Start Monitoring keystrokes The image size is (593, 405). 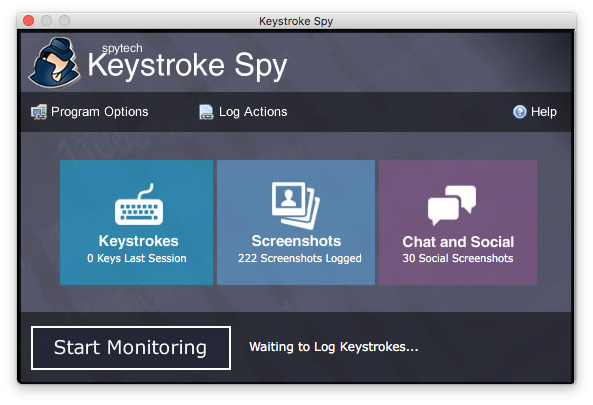tap(131, 348)
